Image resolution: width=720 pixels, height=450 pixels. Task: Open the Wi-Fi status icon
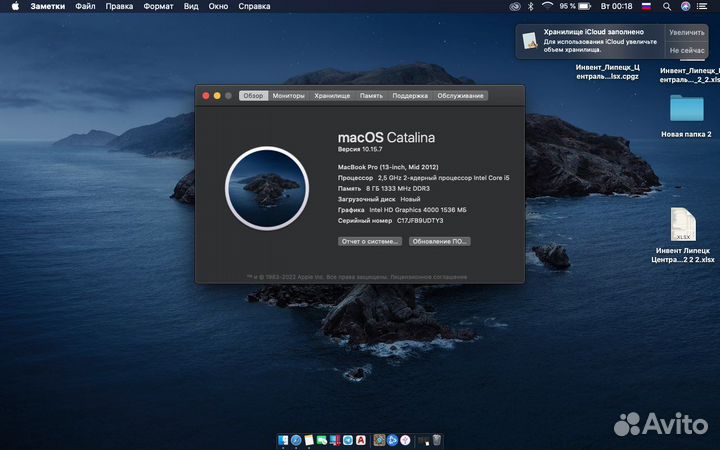click(547, 6)
